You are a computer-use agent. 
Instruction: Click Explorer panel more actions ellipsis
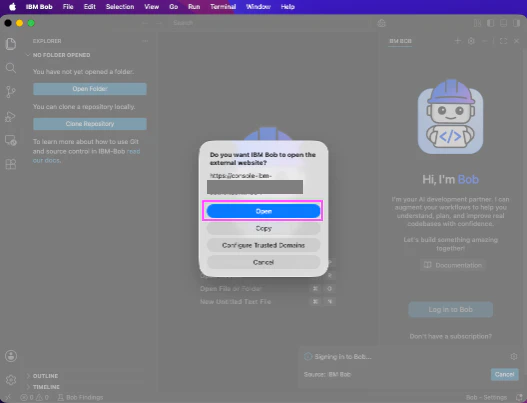[x=145, y=41]
